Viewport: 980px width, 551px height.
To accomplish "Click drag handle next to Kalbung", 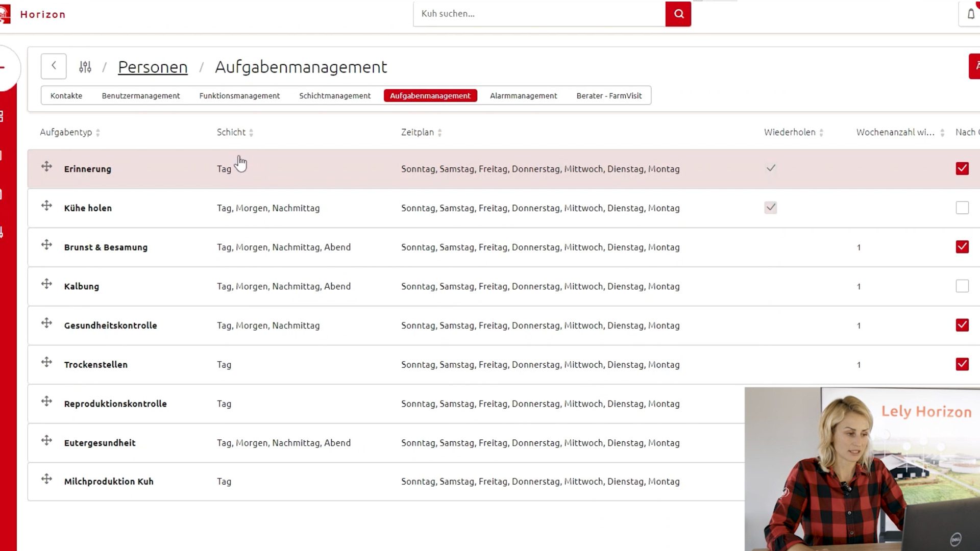I will tap(46, 284).
